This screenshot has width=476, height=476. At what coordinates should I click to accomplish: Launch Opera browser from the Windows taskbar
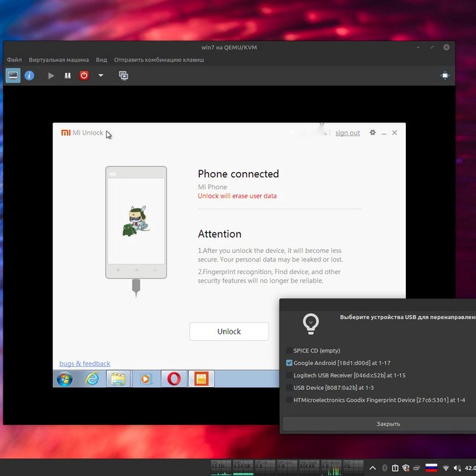(x=174, y=379)
